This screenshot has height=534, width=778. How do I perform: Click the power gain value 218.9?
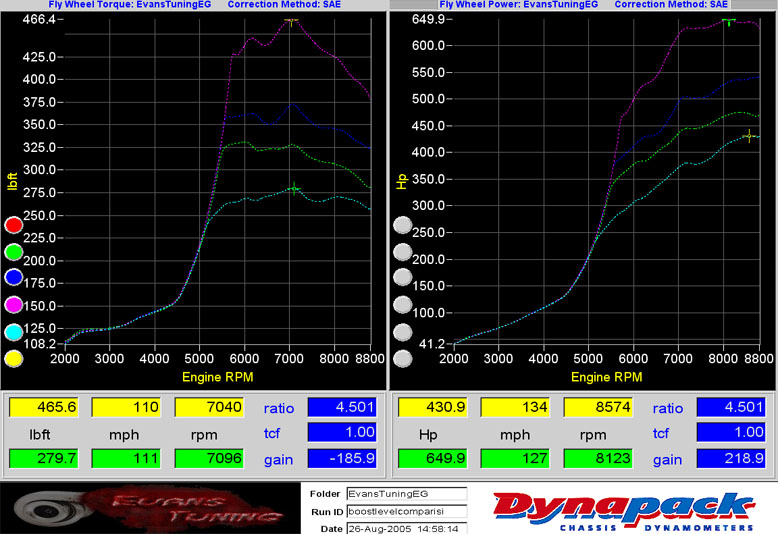tap(731, 458)
